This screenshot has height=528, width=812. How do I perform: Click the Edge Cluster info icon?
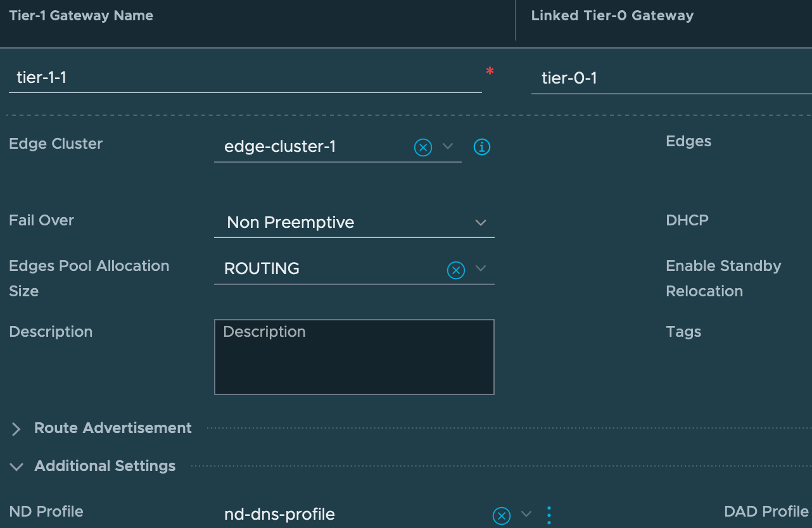[x=482, y=148]
